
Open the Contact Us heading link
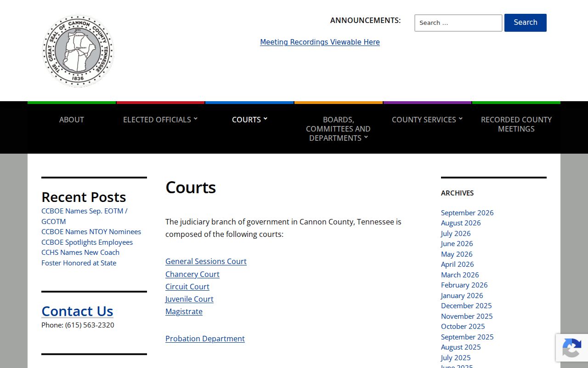click(77, 311)
